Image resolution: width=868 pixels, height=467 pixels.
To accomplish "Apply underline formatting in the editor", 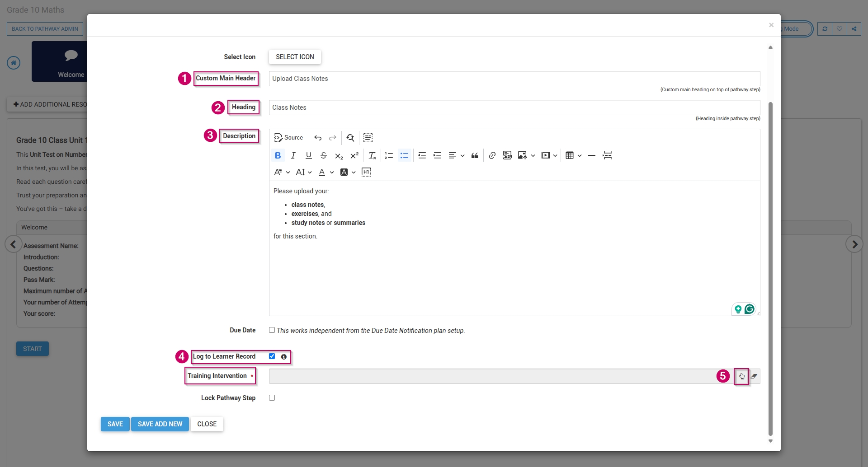I will click(308, 155).
